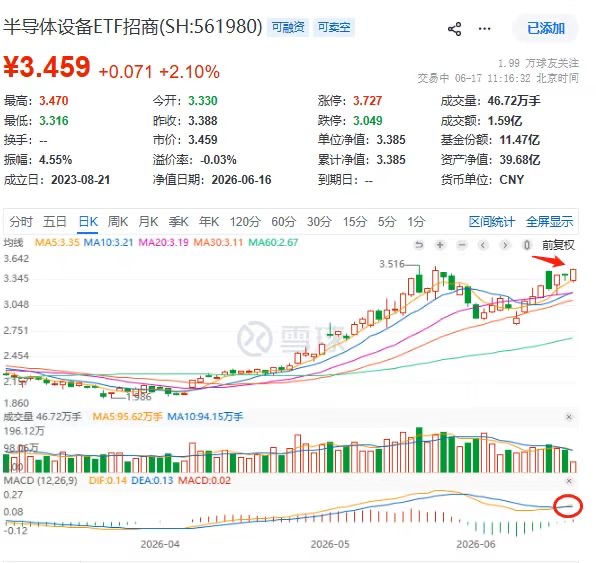Click the MACD:0.02 value

[204, 481]
